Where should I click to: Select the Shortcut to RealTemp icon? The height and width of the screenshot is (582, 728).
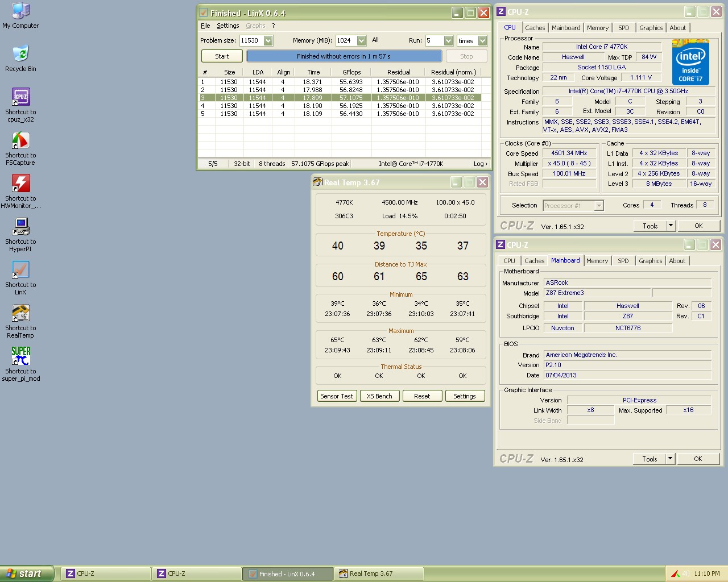coord(20,321)
